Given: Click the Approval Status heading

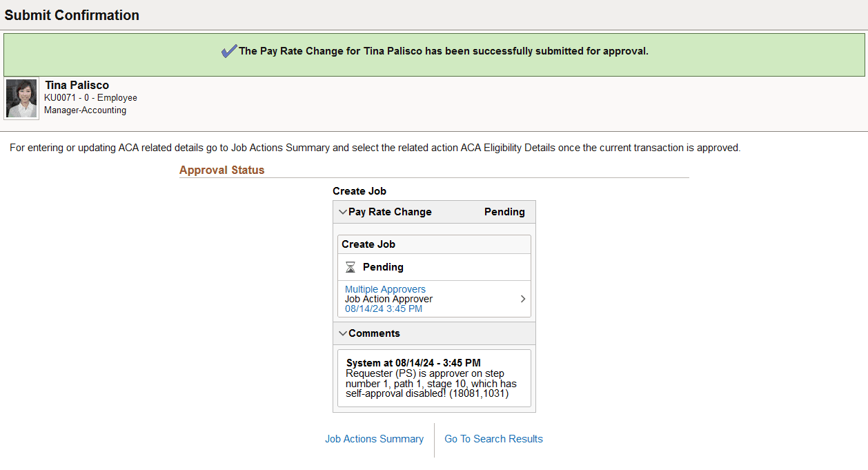Looking at the screenshot, I should pyautogui.click(x=221, y=169).
